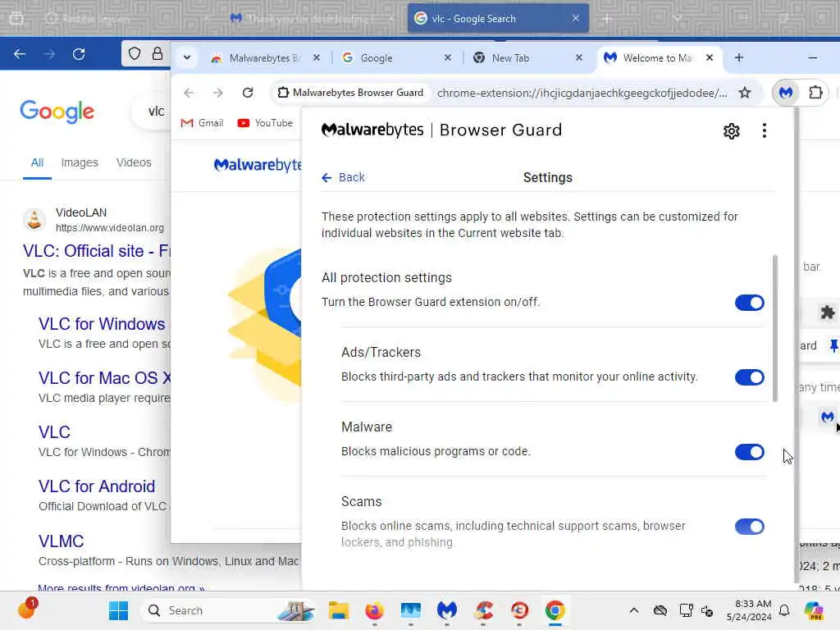Select Videos search filter in Google

point(134,162)
